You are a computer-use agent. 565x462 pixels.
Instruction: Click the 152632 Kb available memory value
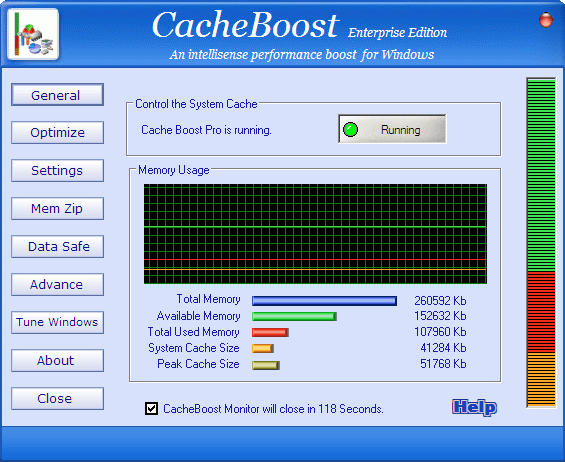[x=440, y=316]
